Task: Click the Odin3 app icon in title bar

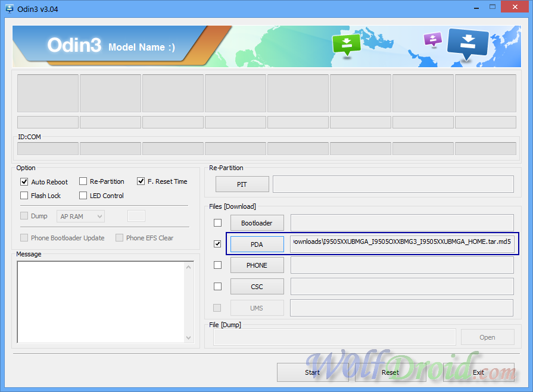Action: click(10, 9)
